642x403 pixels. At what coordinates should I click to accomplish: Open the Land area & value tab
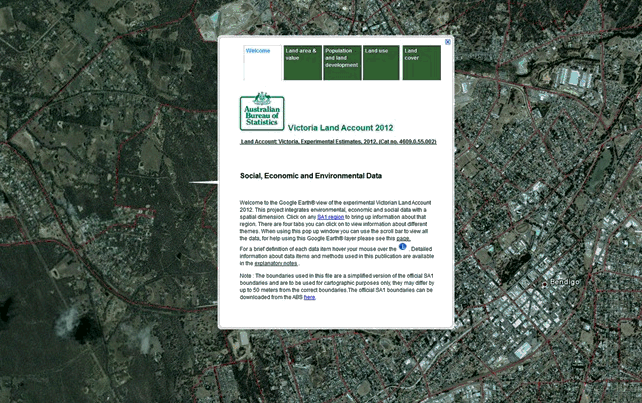[301, 62]
